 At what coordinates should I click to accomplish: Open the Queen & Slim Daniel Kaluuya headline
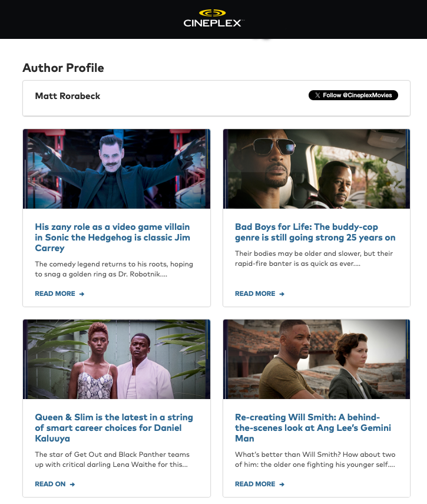pos(114,428)
